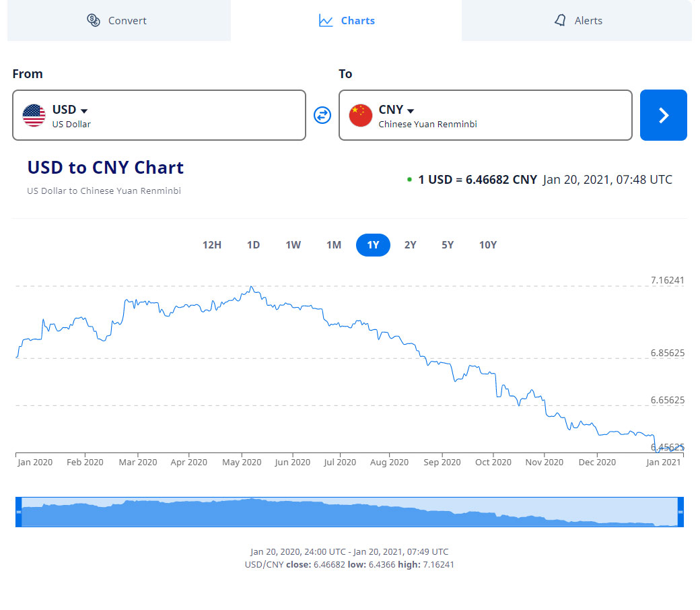The image size is (700, 610).
Task: Show the 10Y chart range
Action: 488,245
